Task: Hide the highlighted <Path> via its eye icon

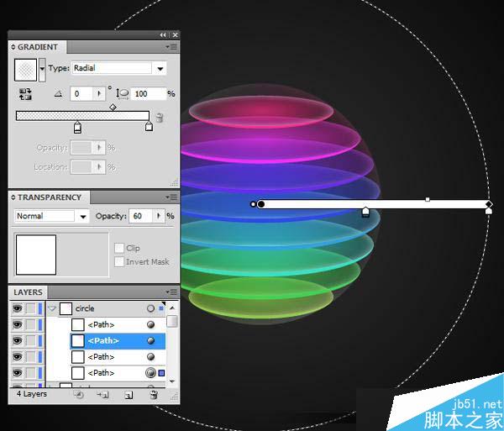Action: (x=17, y=341)
